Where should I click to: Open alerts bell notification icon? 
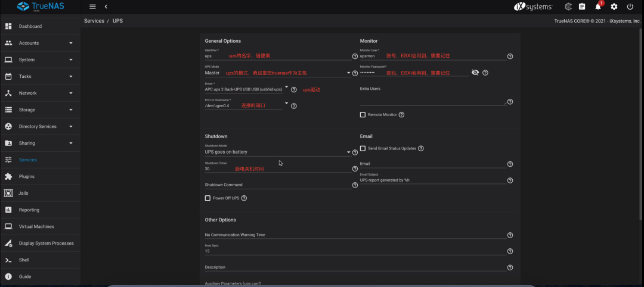[598, 7]
